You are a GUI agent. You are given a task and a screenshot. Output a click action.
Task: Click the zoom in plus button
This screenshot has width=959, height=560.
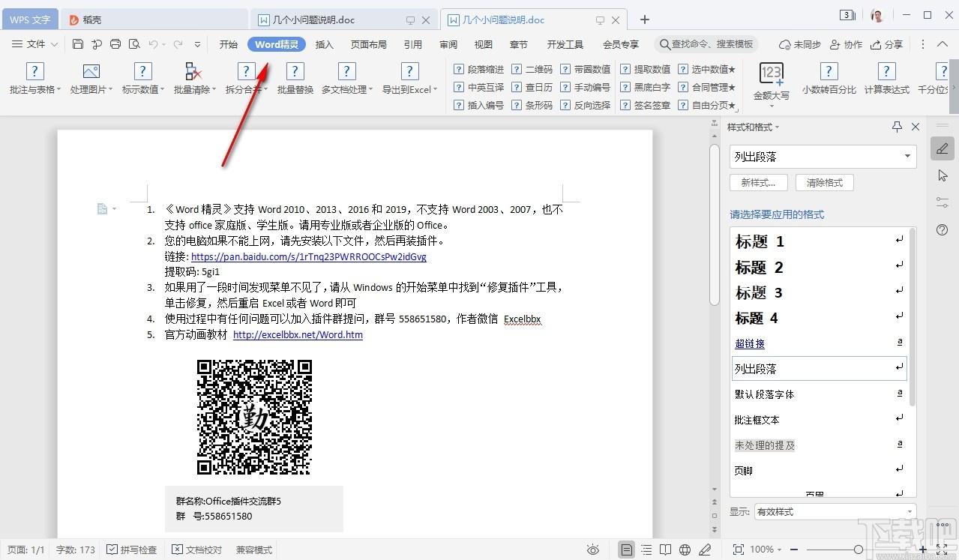click(923, 550)
